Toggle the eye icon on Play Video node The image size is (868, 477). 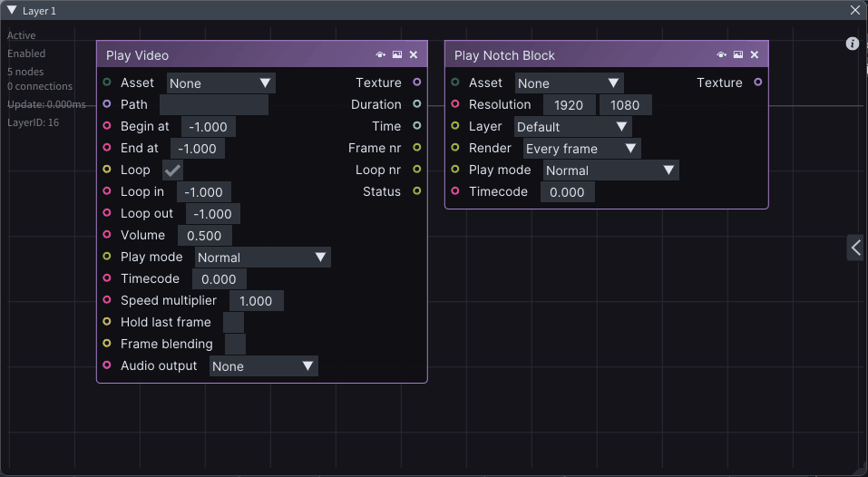(380, 54)
